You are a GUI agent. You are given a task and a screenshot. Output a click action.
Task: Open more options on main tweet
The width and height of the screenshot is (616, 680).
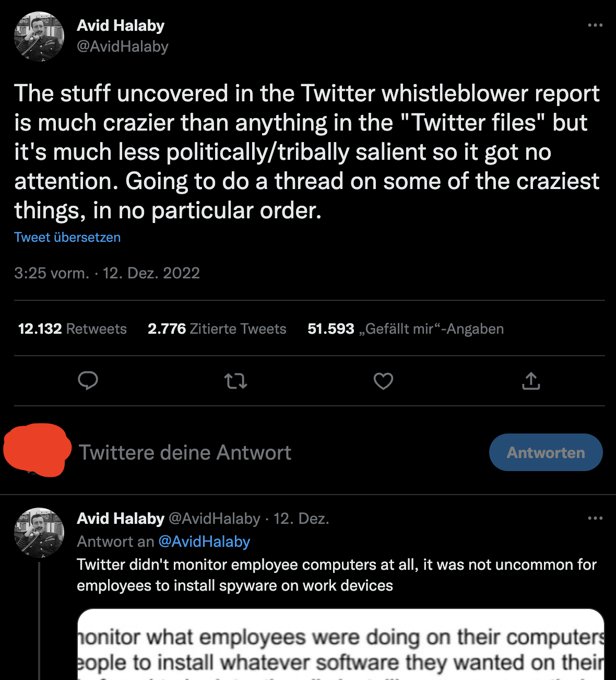[x=595, y=25]
